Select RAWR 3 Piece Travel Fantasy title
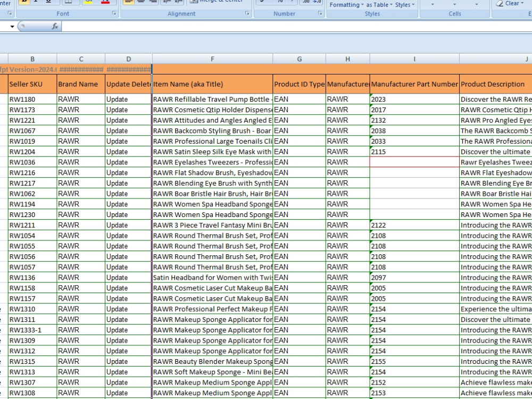The image size is (532, 399). tap(212, 225)
